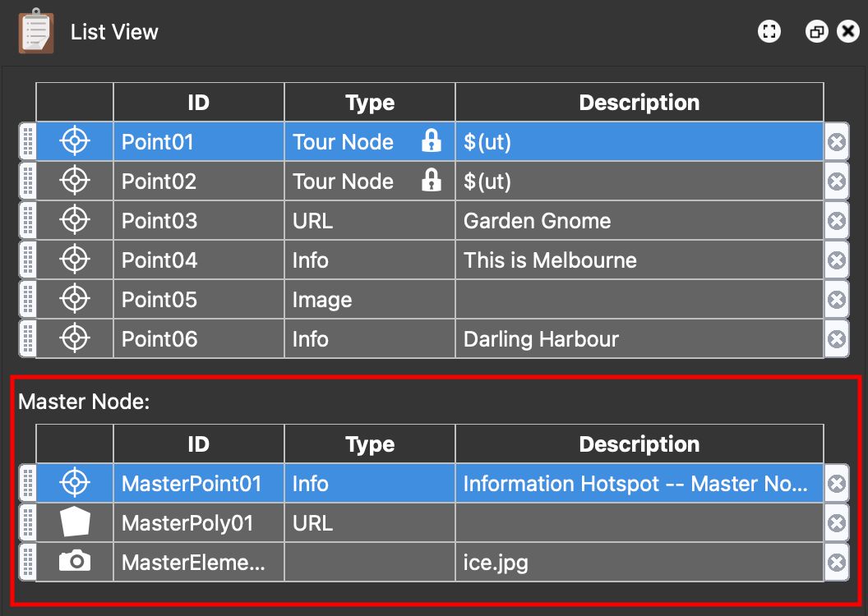
Task: Click the Point06 point hotspot icon
Action: click(x=73, y=338)
